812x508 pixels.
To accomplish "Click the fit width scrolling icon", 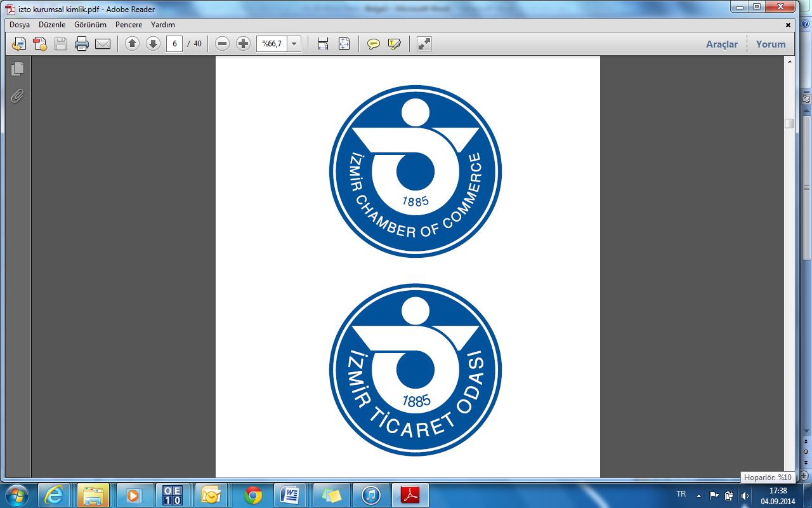I will tap(323, 44).
